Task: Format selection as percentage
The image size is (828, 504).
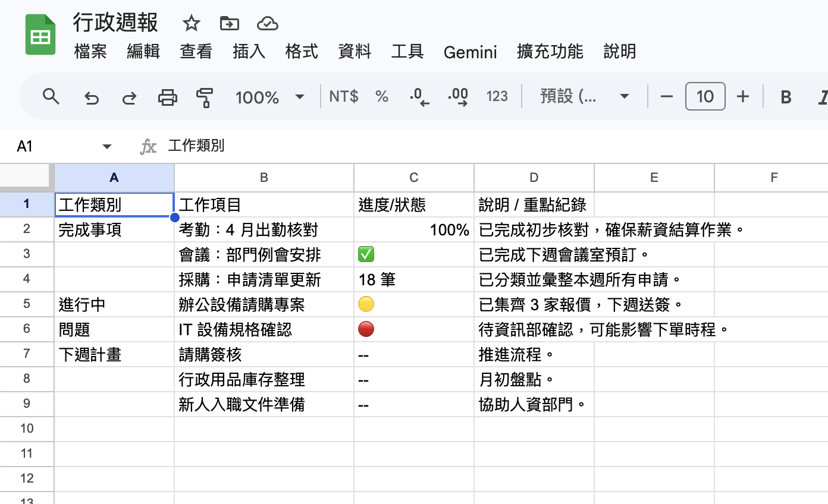Action: [381, 96]
